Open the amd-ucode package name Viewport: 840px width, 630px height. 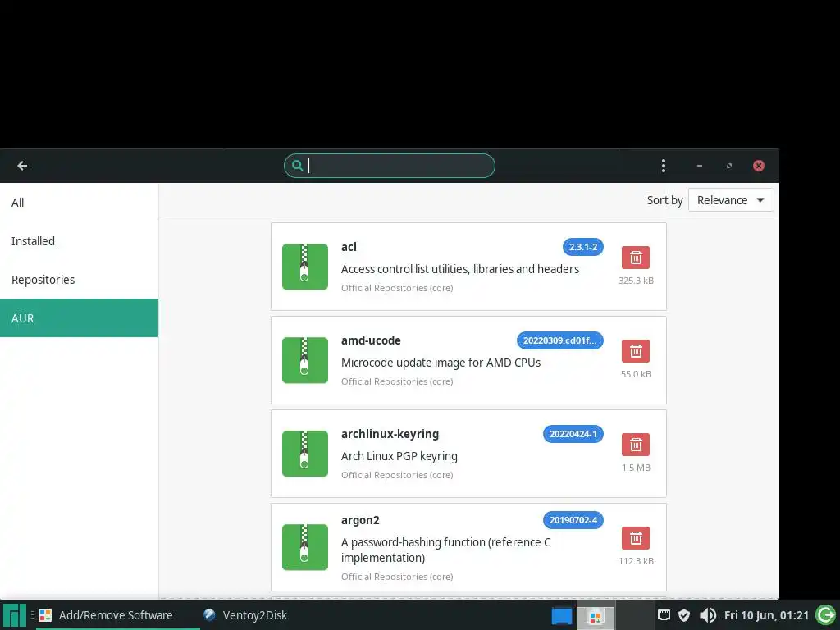point(371,340)
